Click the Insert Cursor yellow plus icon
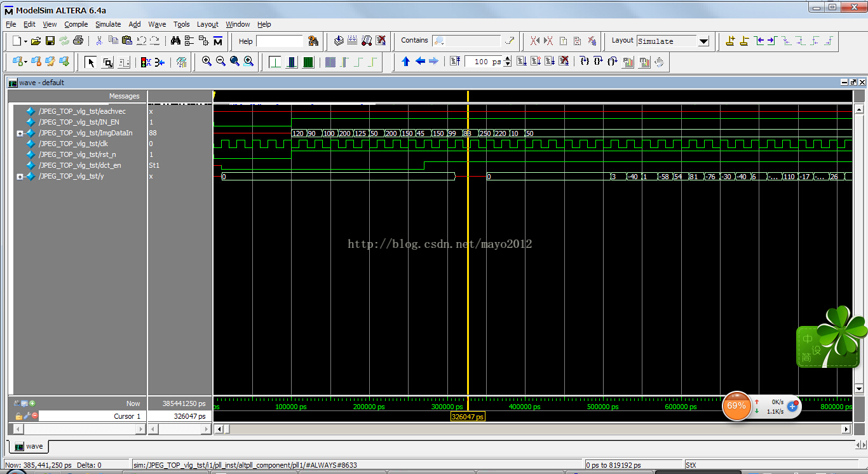 coord(730,41)
